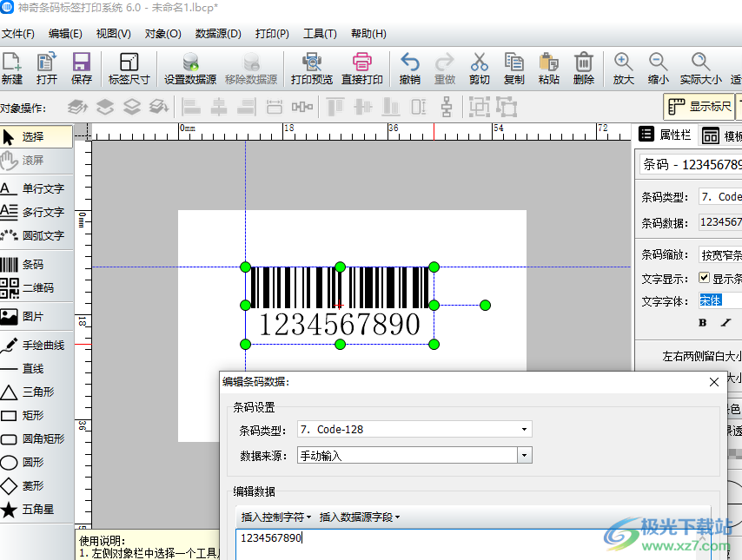Click the 粘贴 paste icon
Viewport: 742px width, 560px height.
pos(549,68)
